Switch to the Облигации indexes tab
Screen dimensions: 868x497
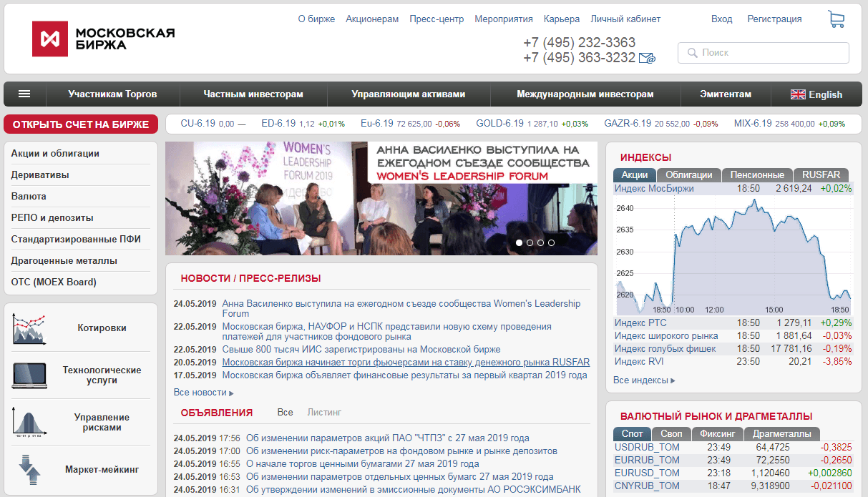click(688, 174)
